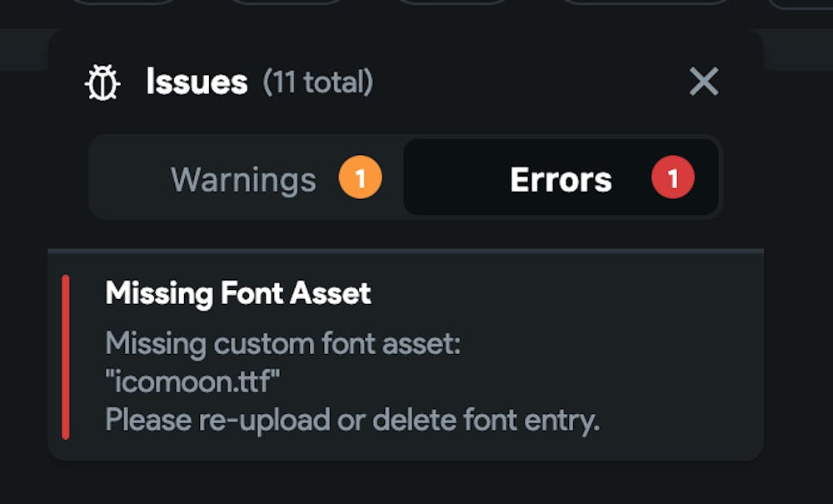Open the Missing Font Asset error
Viewport: 833px width, 504px height.
click(238, 293)
